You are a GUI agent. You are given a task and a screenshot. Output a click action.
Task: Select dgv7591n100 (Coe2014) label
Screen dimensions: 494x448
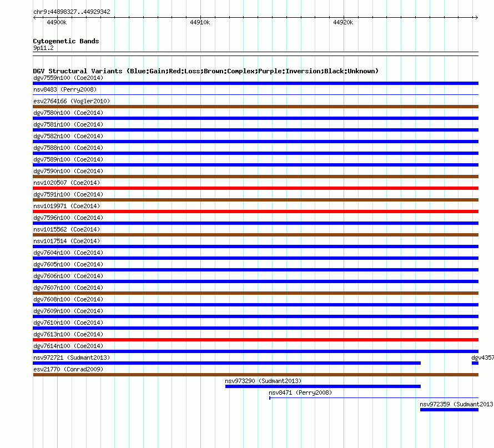(68, 194)
